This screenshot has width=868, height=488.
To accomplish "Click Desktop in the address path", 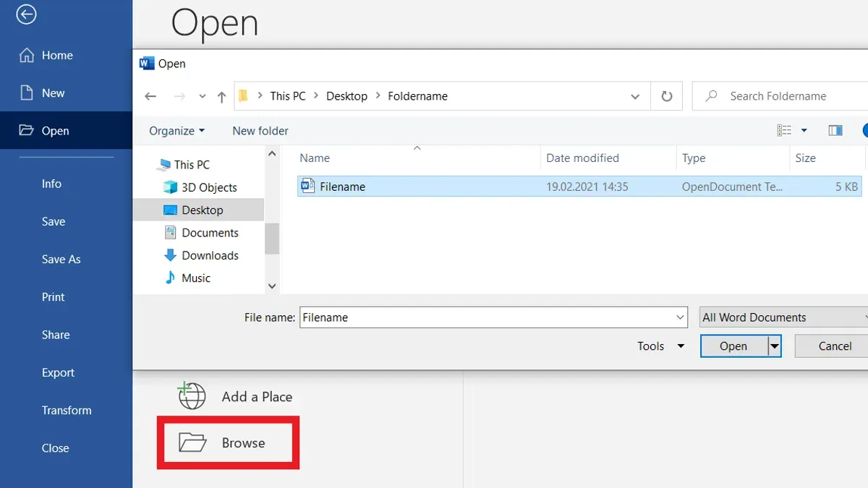I will [x=346, y=96].
